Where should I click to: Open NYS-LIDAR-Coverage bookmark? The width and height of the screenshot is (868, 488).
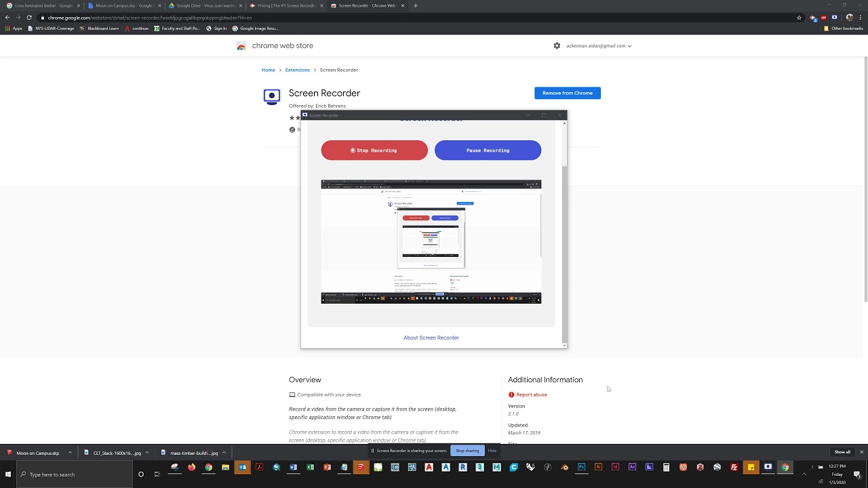[51, 28]
